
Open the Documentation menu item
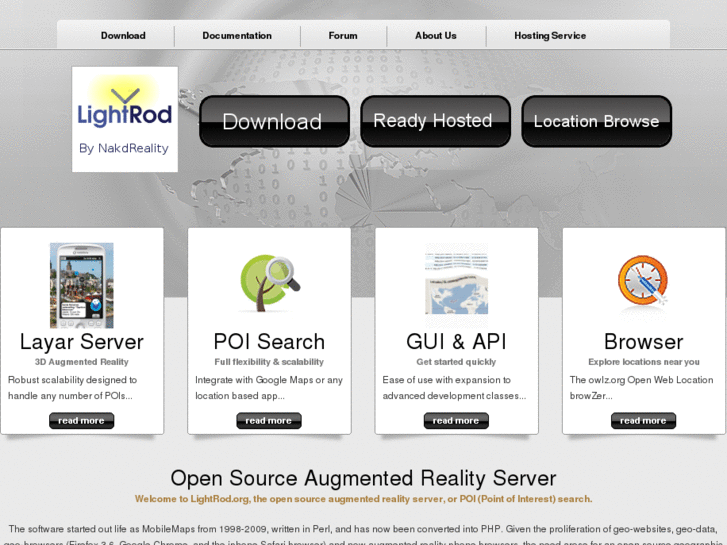click(237, 36)
